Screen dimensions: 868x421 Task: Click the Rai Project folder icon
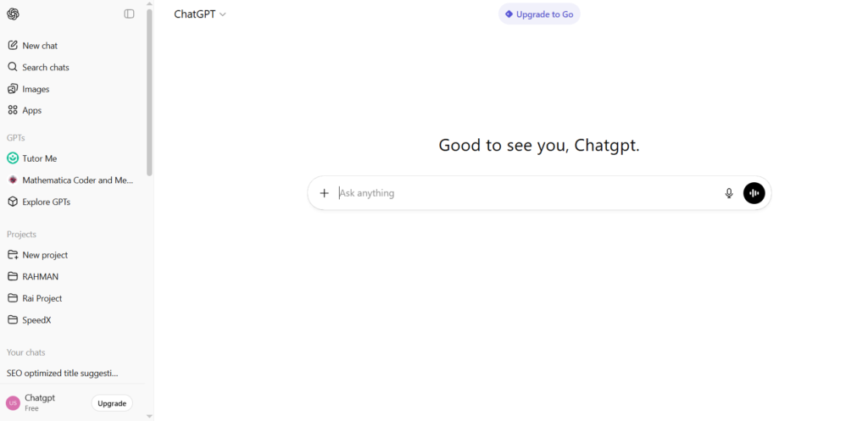(13, 298)
